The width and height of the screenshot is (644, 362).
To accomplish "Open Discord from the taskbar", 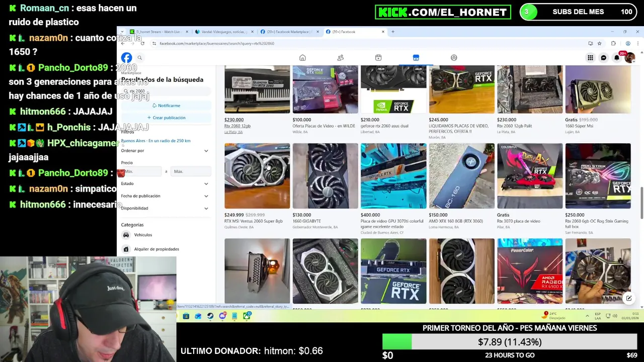I will [x=222, y=316].
